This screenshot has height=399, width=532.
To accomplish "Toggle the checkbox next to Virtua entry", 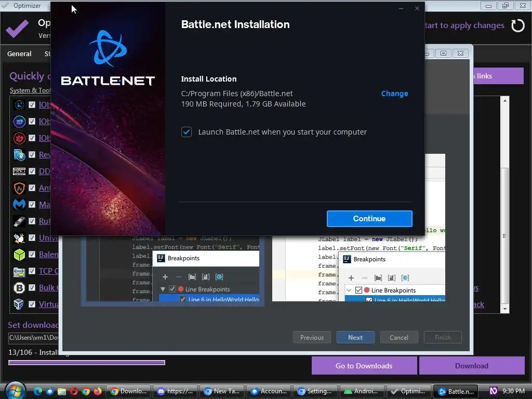I will click(32, 304).
